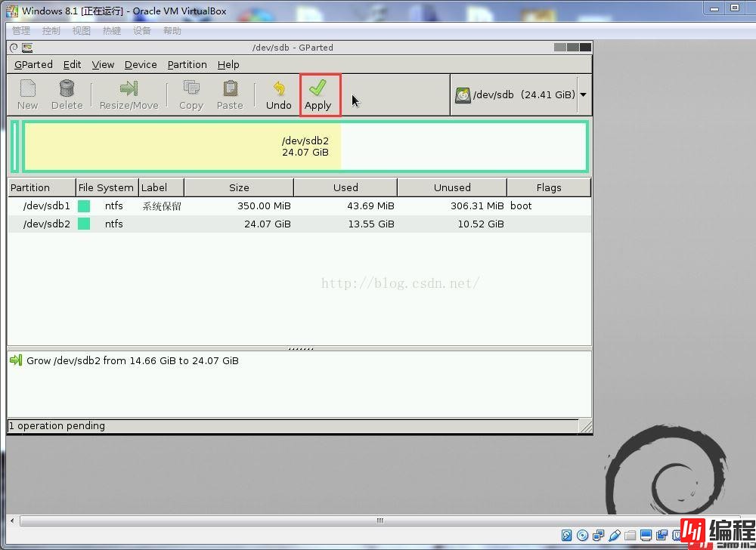Open the GParted menu
The height and width of the screenshot is (550, 756).
click(x=33, y=65)
